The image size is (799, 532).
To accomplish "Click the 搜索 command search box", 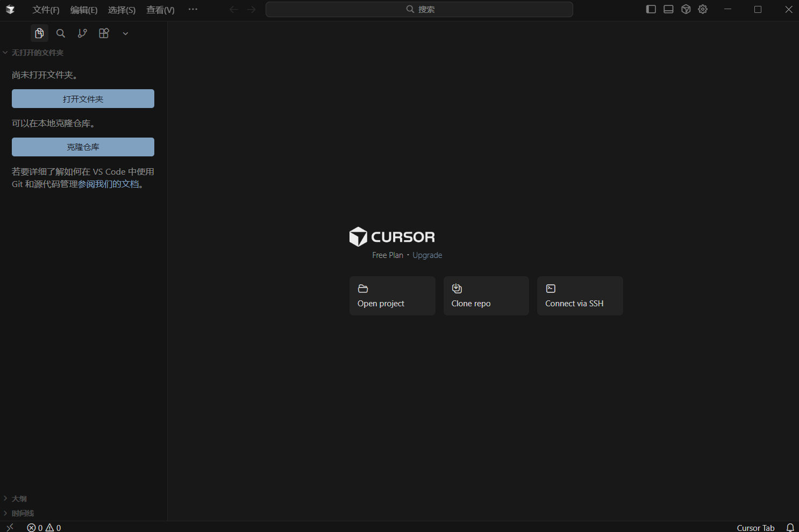I will coord(419,9).
